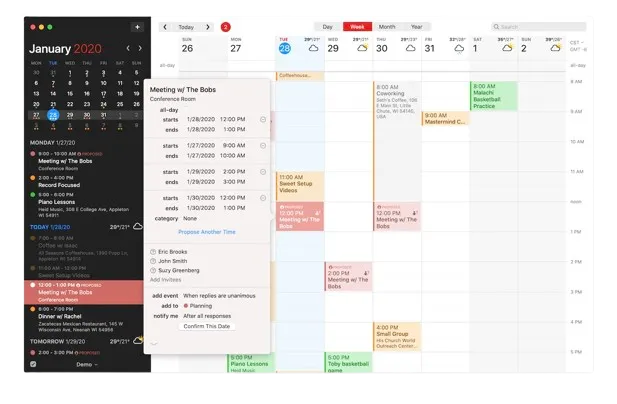Toggle the checkbox at sidebar bottom

[33, 364]
